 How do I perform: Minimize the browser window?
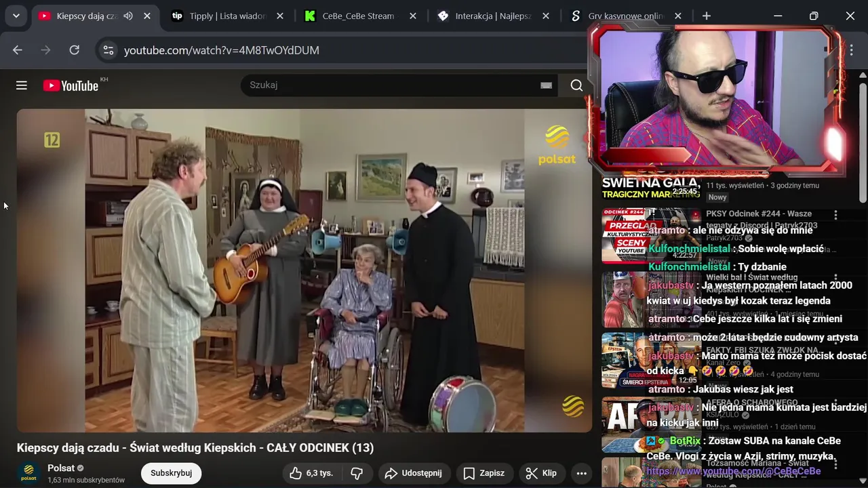(x=778, y=16)
